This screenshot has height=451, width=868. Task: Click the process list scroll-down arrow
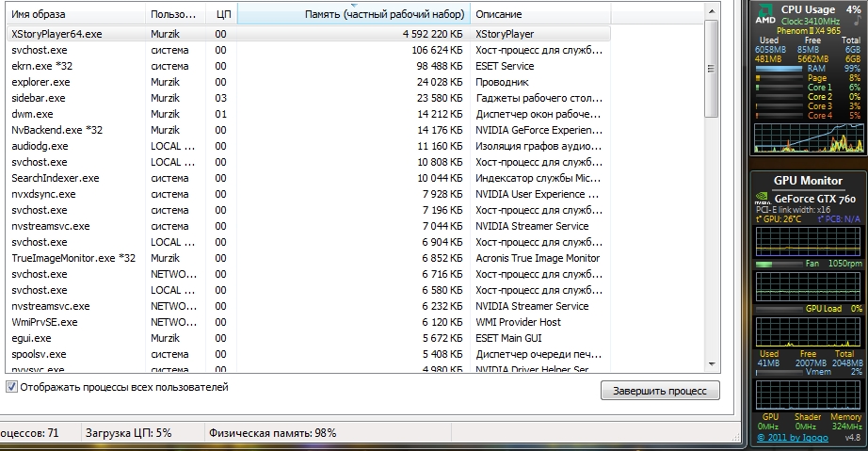(x=712, y=364)
